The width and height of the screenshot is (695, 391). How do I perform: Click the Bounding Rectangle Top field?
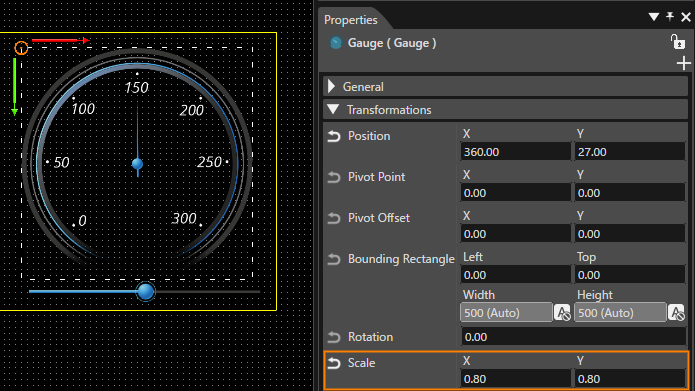[x=629, y=275]
